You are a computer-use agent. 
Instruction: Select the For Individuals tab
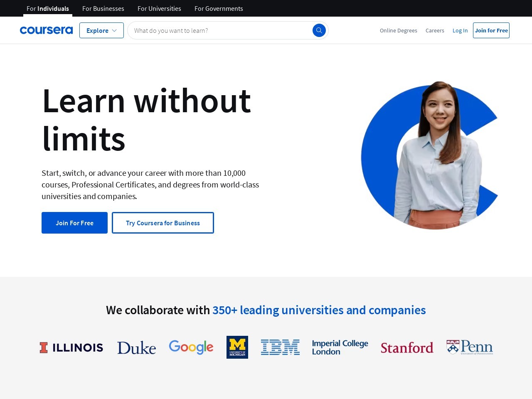pyautogui.click(x=48, y=8)
